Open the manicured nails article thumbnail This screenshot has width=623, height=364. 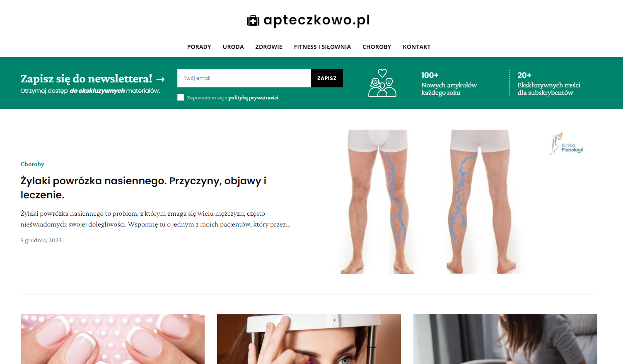point(113,339)
